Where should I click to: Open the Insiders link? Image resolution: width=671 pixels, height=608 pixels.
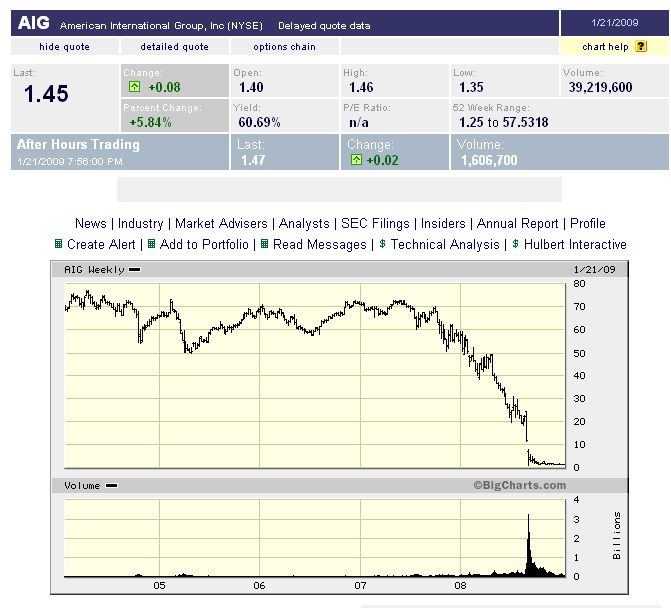443,223
